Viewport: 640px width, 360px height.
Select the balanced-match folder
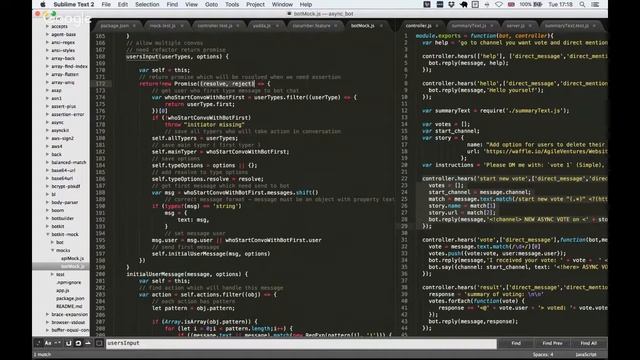69,162
